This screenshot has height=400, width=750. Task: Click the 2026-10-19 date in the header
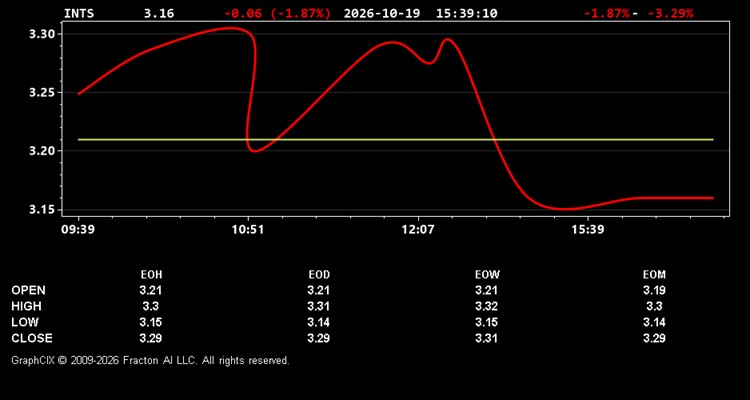click(x=382, y=13)
